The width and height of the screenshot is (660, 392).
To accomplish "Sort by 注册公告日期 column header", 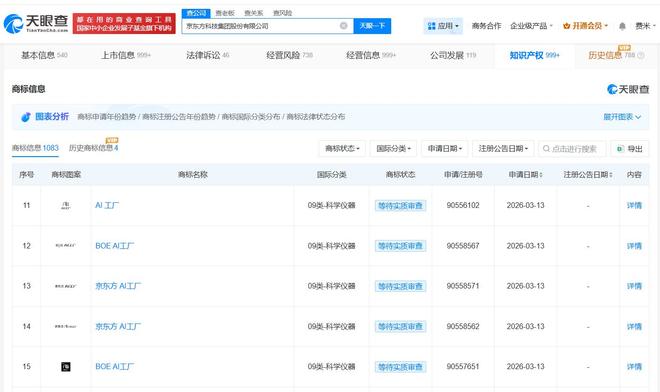I will 588,174.
